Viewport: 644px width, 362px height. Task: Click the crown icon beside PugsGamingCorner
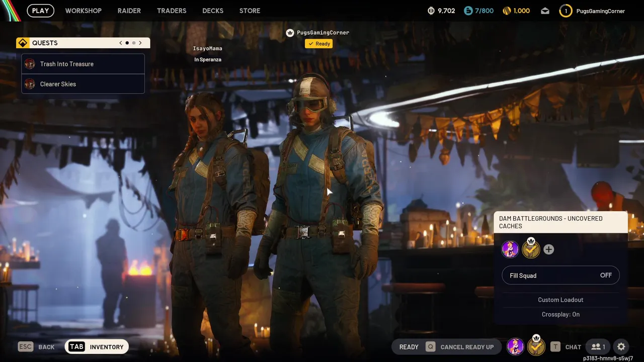[290, 33]
